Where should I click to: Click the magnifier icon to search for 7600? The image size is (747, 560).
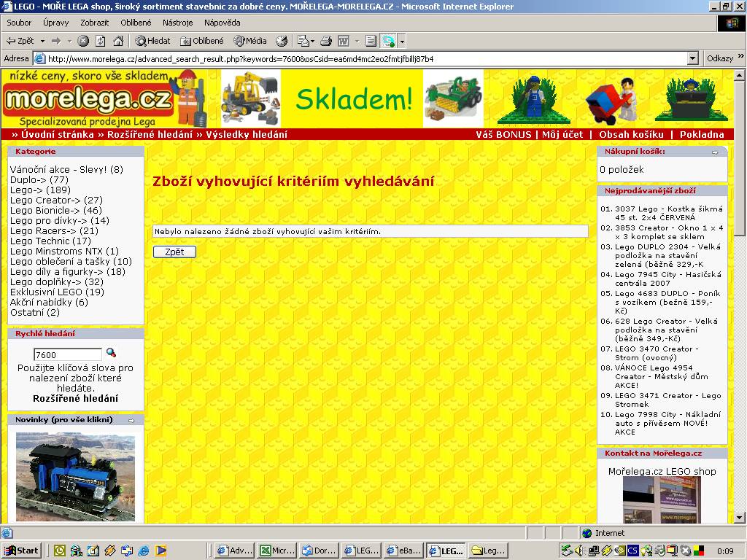[x=112, y=354]
